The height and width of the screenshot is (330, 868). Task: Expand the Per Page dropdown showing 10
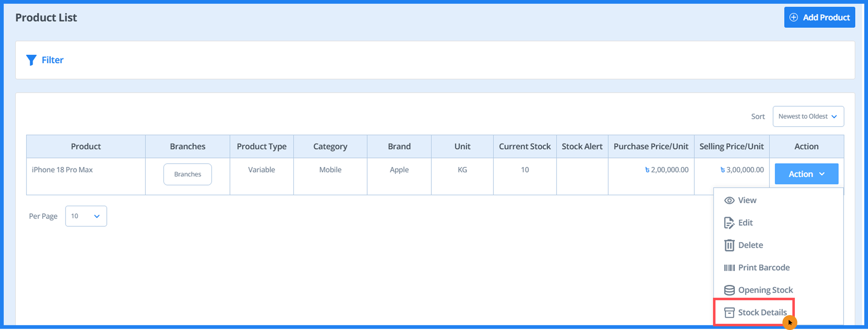click(x=86, y=216)
